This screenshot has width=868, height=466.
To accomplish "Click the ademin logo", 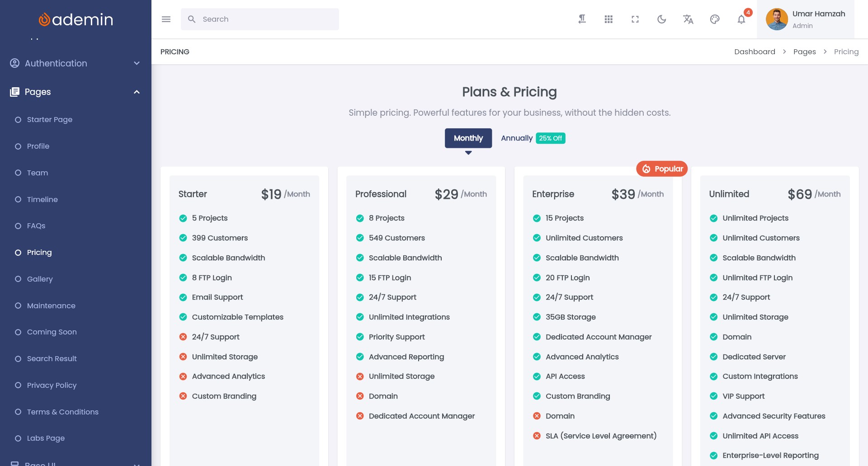I will point(75,19).
